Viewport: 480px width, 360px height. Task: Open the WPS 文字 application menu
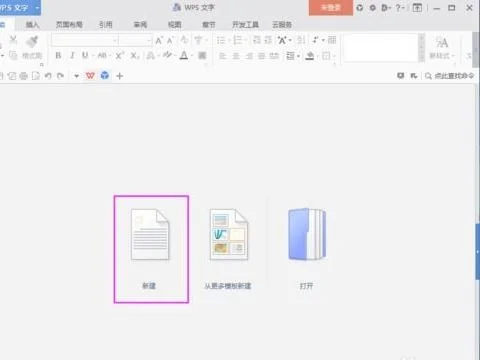tap(20, 7)
